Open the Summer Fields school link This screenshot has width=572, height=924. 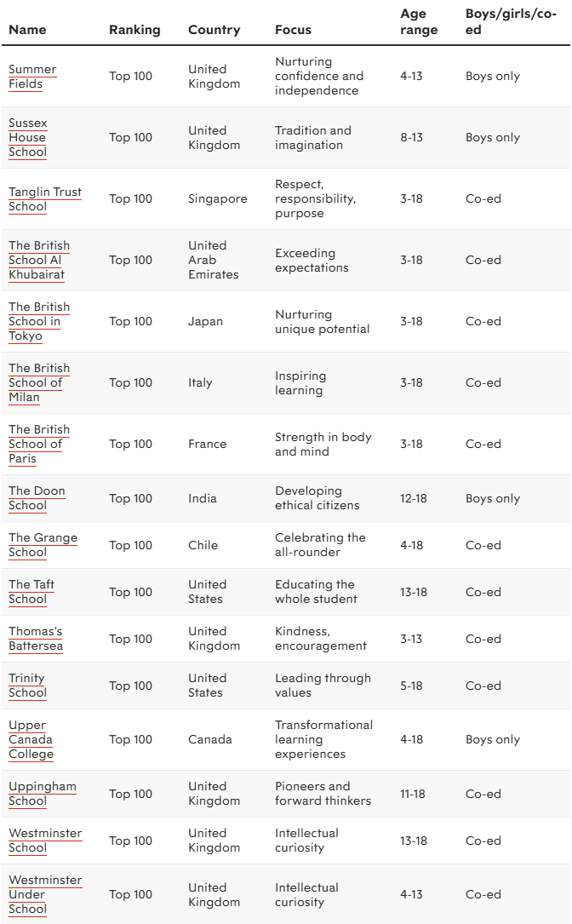tap(32, 76)
